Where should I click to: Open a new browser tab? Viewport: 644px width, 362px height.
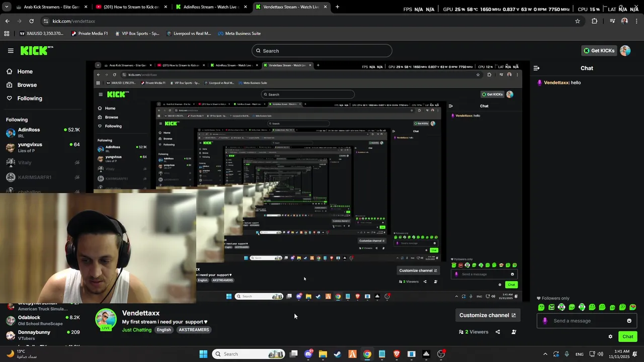(x=337, y=7)
